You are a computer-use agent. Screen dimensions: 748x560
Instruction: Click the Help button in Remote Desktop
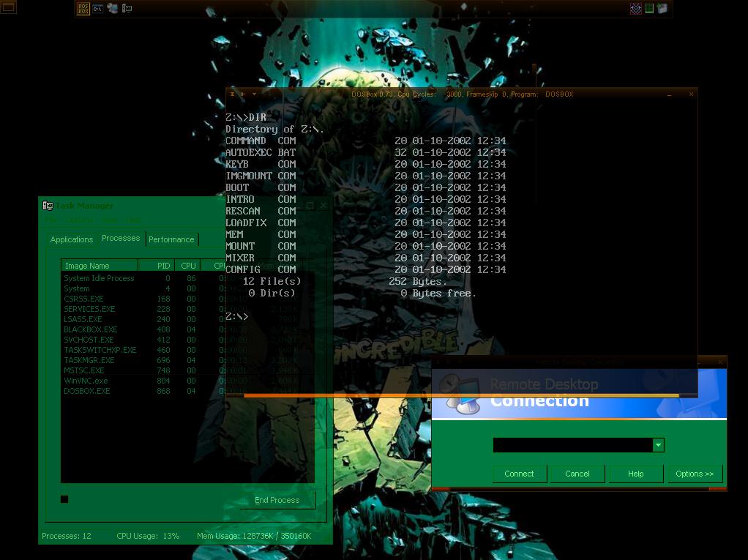pos(635,474)
